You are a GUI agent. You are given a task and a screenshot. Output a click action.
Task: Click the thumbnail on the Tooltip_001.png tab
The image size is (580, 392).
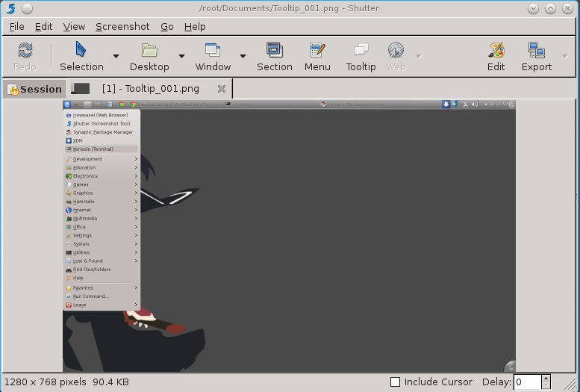pos(81,88)
